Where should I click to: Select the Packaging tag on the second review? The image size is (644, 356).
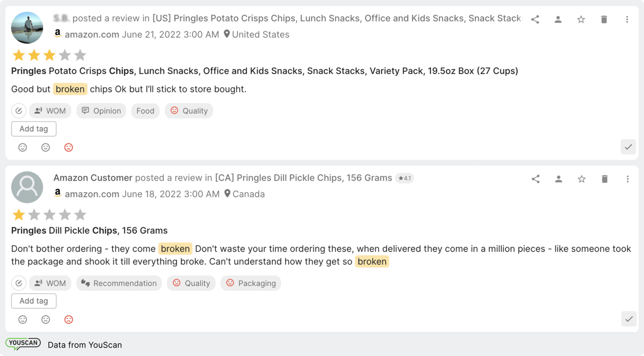[251, 283]
